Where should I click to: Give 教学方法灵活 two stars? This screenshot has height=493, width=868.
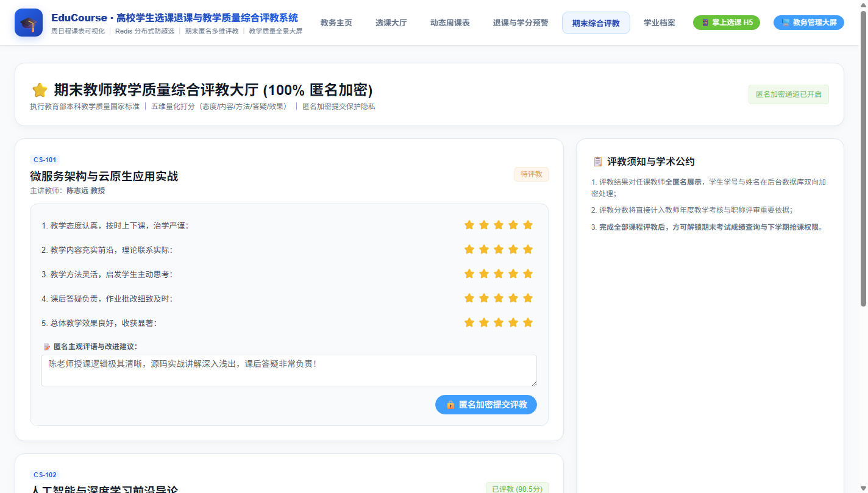pos(484,274)
